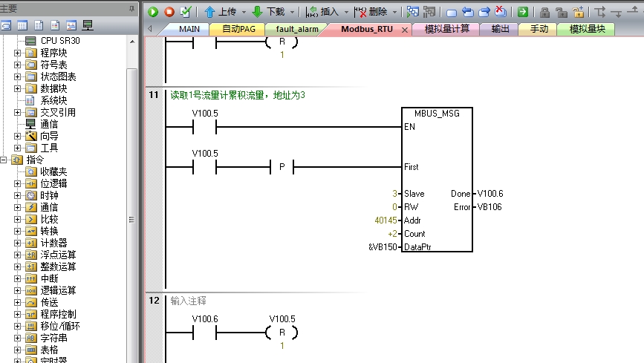
Task: Switch to the MAIN tab
Action: pyautogui.click(x=189, y=30)
